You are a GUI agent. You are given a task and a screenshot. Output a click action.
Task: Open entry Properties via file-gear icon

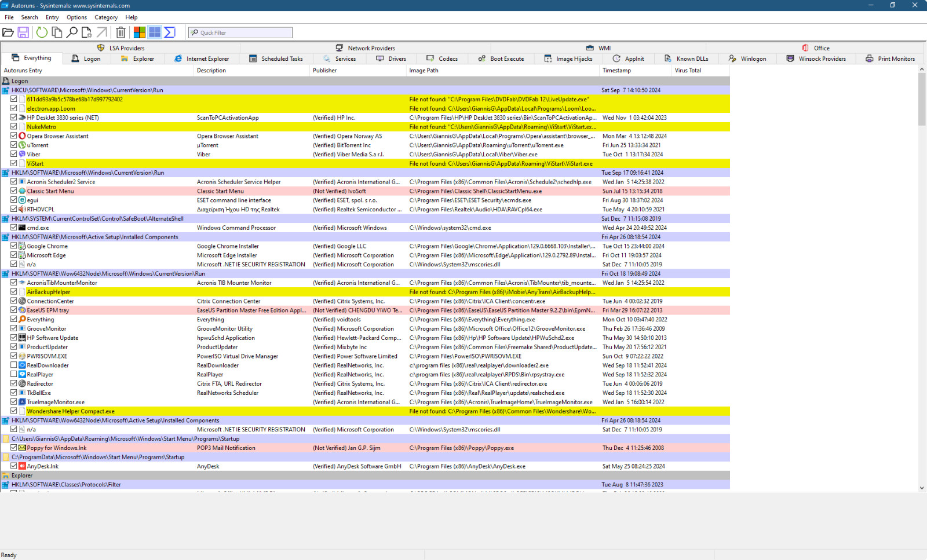coord(87,32)
